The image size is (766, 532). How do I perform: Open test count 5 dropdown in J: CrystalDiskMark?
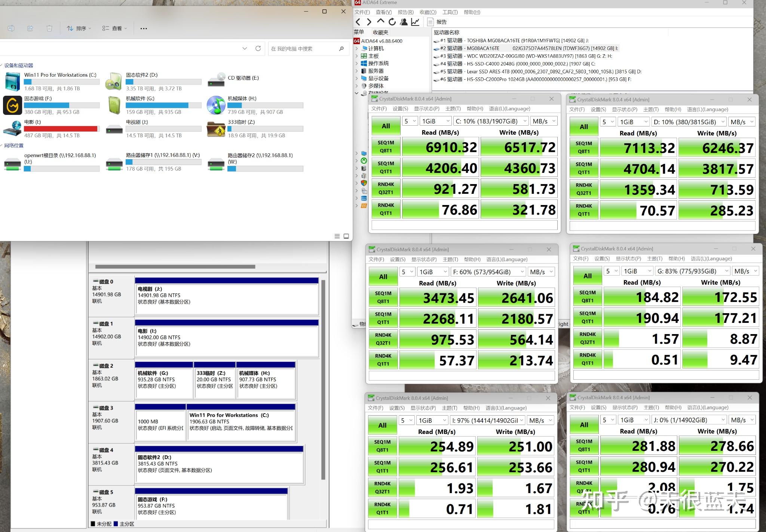[x=608, y=420]
